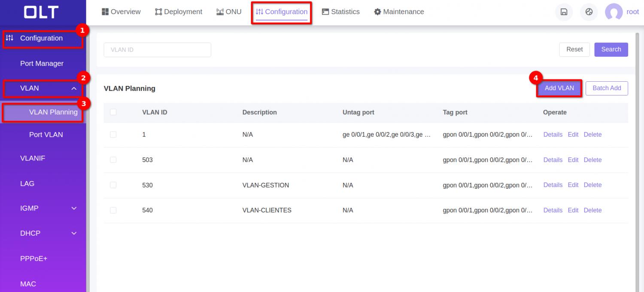Expand the IGMP sidebar menu

(74, 208)
